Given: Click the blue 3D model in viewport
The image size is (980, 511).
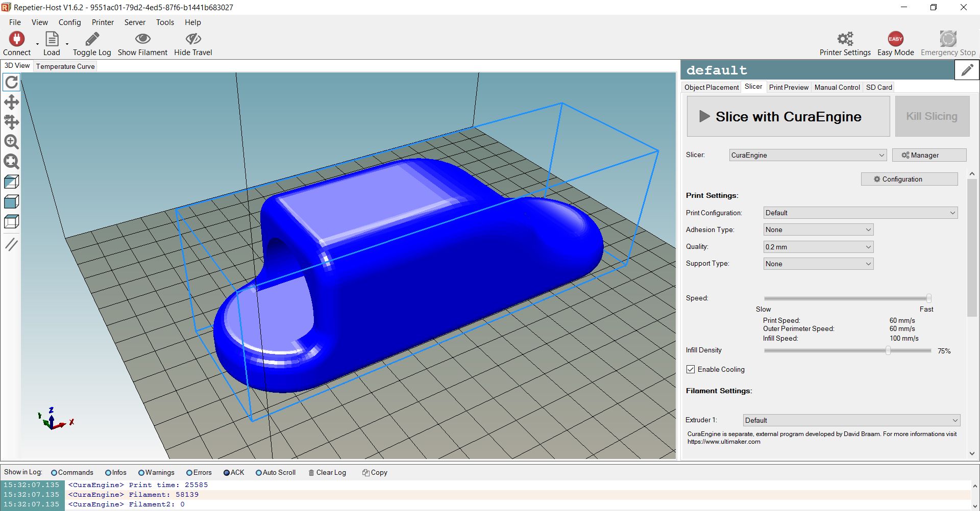Looking at the screenshot, I should pos(408,275).
